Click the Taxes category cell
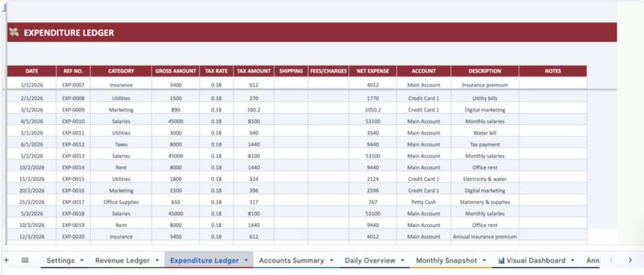The width and height of the screenshot is (644, 275). click(x=121, y=144)
